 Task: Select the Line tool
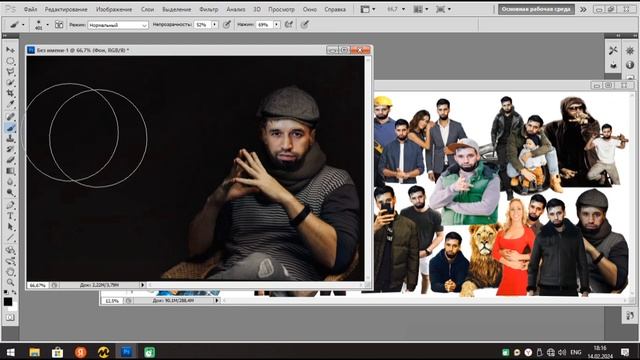pos(10,238)
